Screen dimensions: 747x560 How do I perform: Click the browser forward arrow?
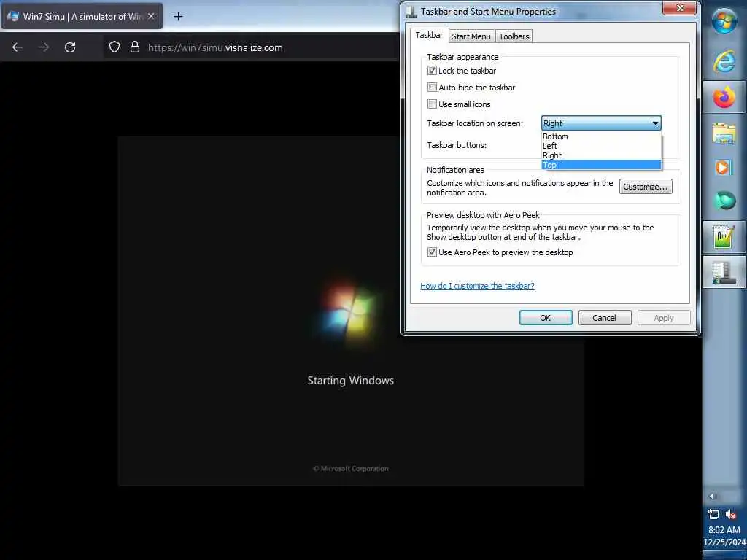click(44, 47)
